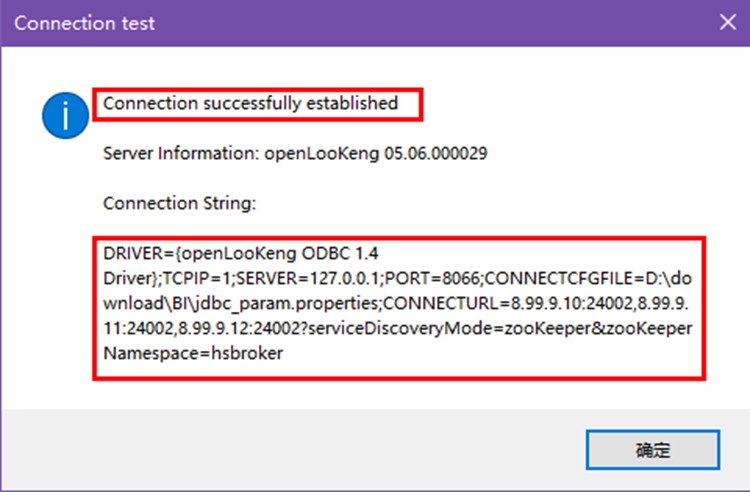The width and height of the screenshot is (750, 492).
Task: Click the Connection test window title
Action: click(85, 23)
